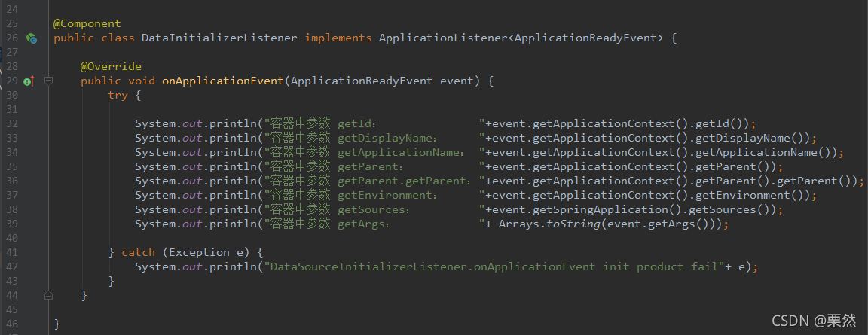This screenshot has height=335, width=868.
Task: Click the 'try' keyword
Action: (118, 96)
